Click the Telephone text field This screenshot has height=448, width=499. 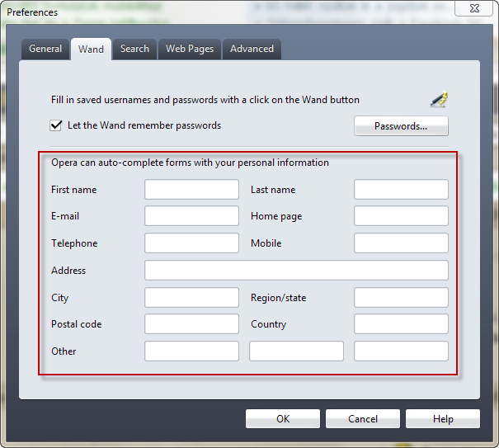pyautogui.click(x=191, y=243)
